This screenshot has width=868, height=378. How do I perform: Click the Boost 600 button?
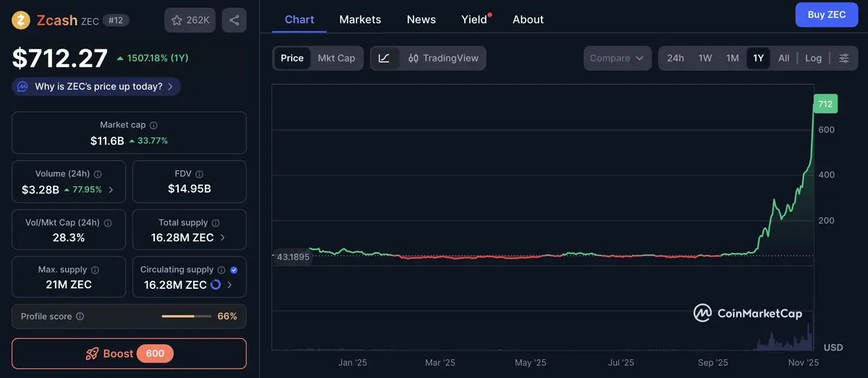point(129,353)
